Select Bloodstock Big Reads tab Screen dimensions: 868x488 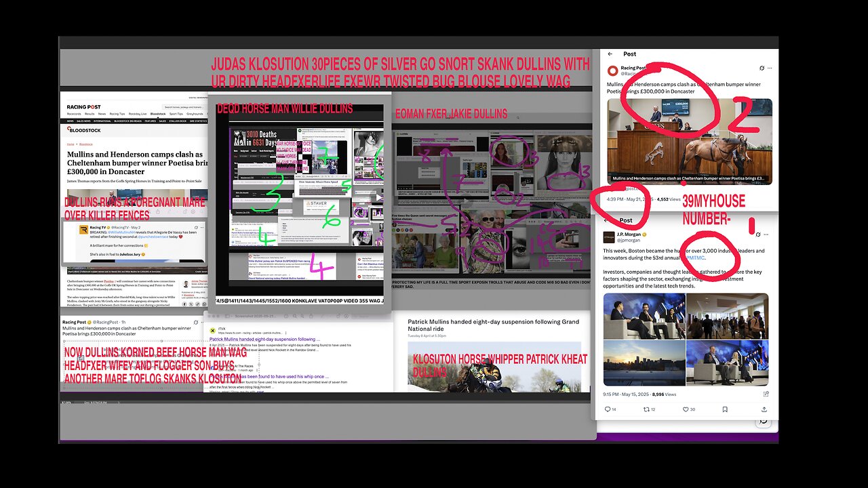tap(128, 121)
